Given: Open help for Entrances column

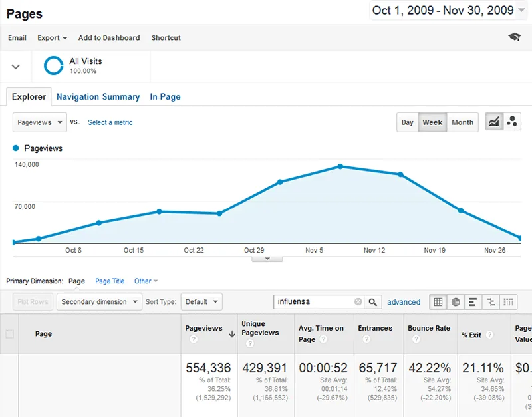Looking at the screenshot, I should pyautogui.click(x=366, y=339).
